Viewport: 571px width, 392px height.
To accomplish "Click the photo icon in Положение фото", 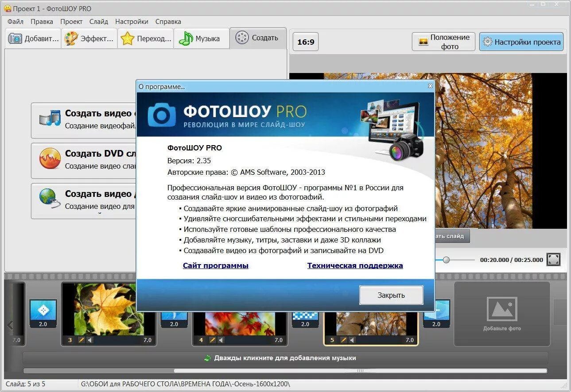I will tap(423, 42).
